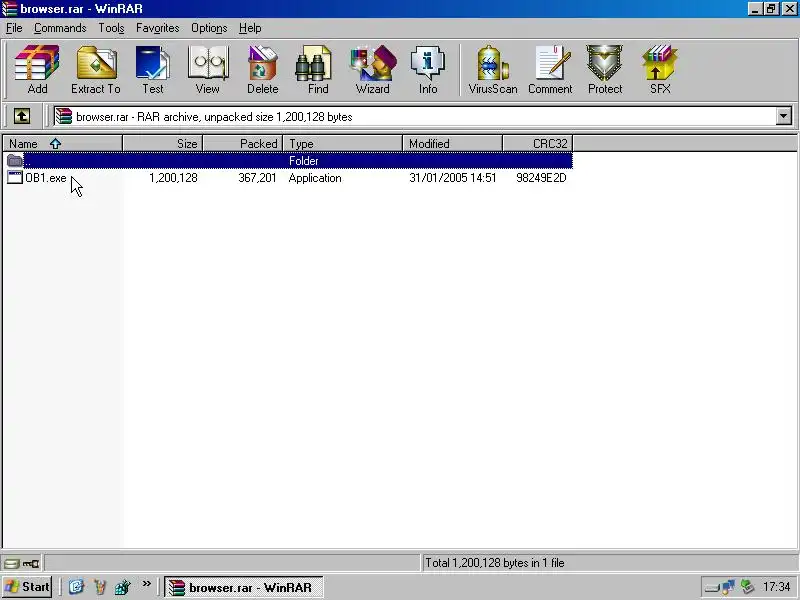Expand the quick launch chevron
Screen dimensions: 800x600
146,584
